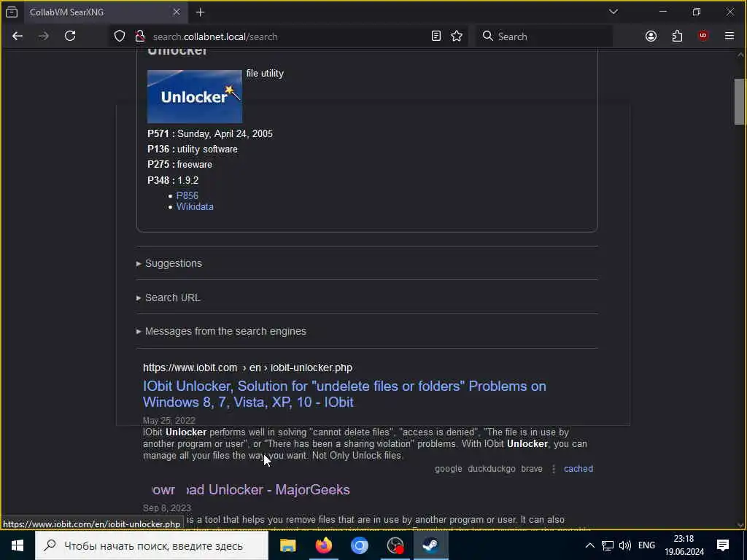Open the Firefox hamburger menu
The image size is (747, 560).
pyautogui.click(x=729, y=36)
